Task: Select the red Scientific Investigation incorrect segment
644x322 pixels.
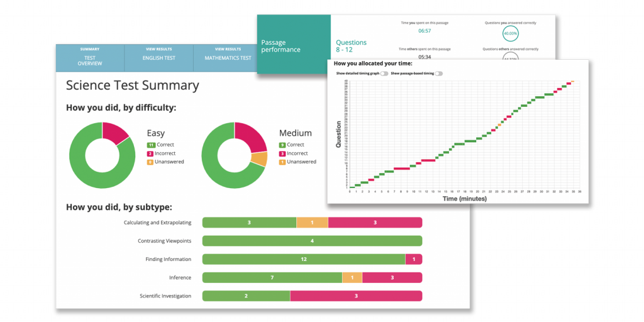Action: (356, 296)
